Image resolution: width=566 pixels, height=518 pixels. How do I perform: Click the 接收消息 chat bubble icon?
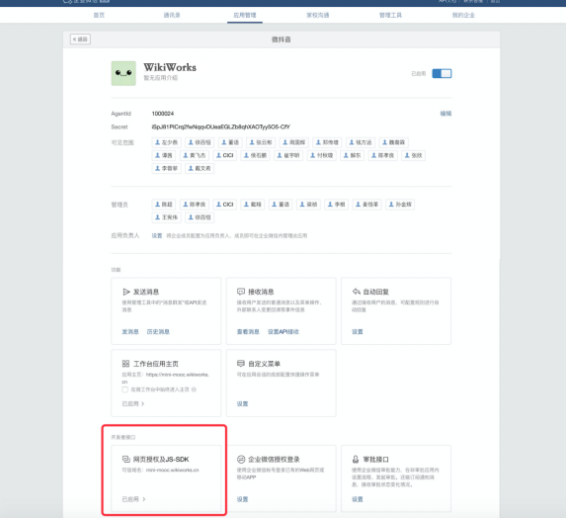[x=241, y=291]
